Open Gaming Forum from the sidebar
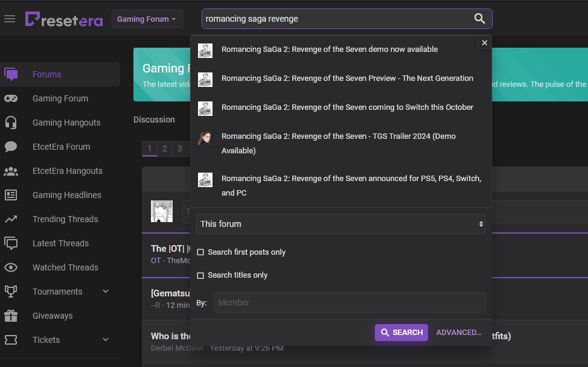 pyautogui.click(x=60, y=98)
